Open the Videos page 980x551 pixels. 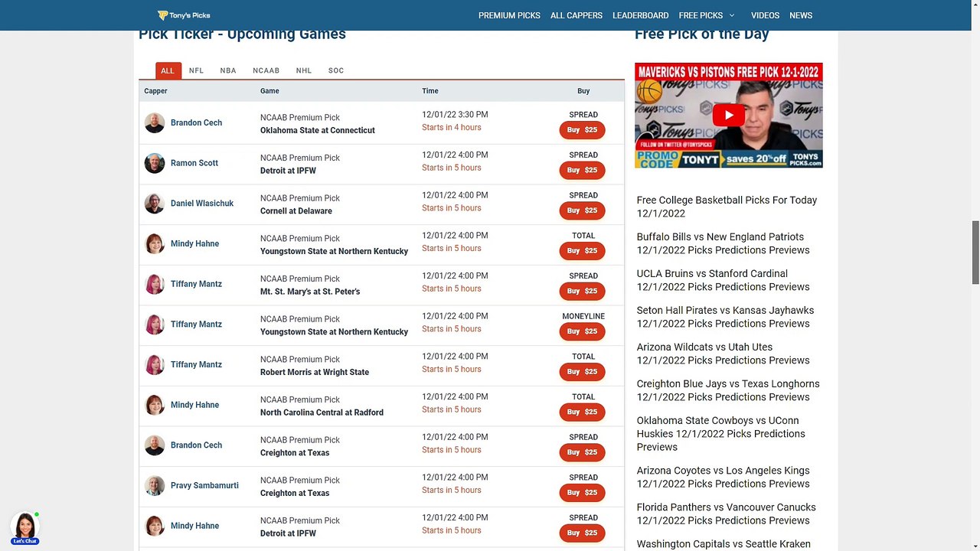pos(765,15)
